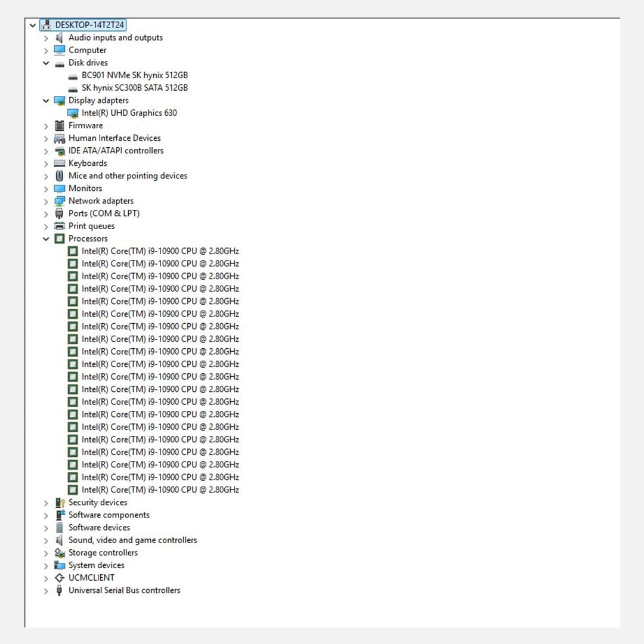Collapse the Processors category
The image size is (644, 644).
pos(46,239)
